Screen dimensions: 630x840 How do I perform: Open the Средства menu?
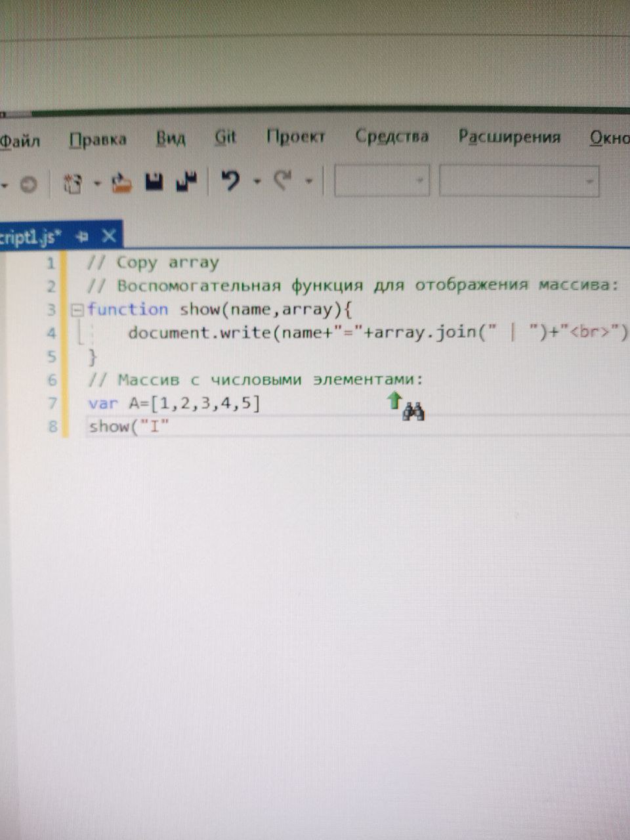392,136
